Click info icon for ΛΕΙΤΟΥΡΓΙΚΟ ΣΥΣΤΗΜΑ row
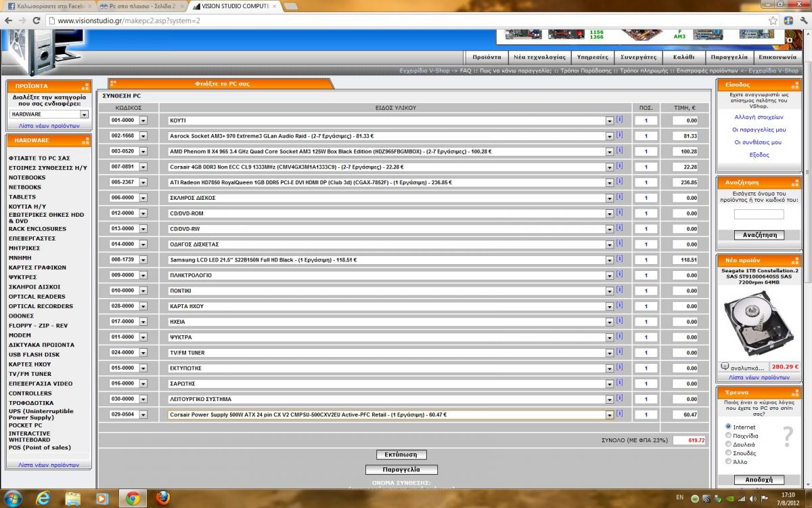 pyautogui.click(x=619, y=398)
